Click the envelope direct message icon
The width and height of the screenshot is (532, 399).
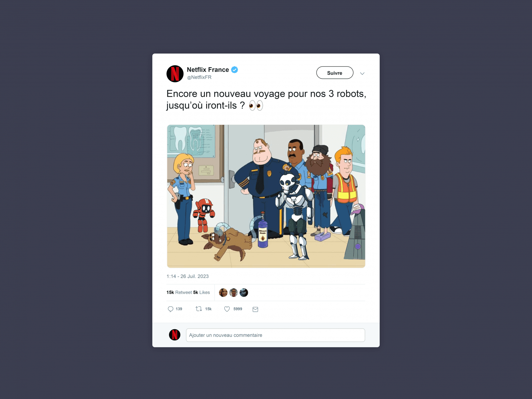click(255, 309)
